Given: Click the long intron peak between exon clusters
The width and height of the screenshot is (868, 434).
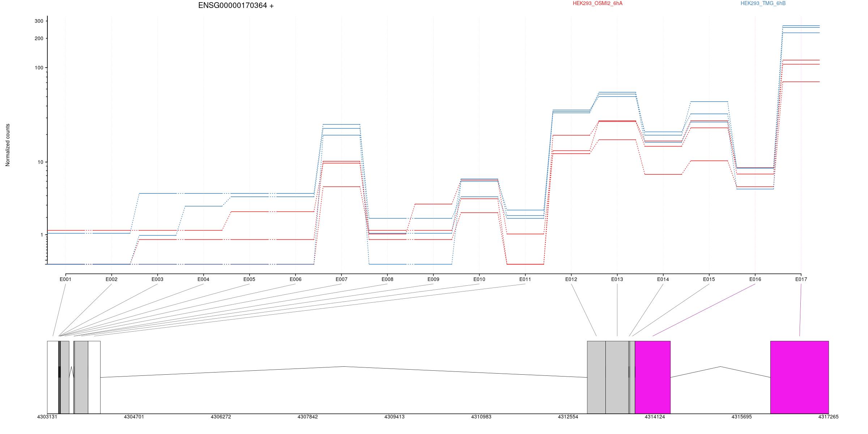Looking at the screenshot, I should point(344,366).
